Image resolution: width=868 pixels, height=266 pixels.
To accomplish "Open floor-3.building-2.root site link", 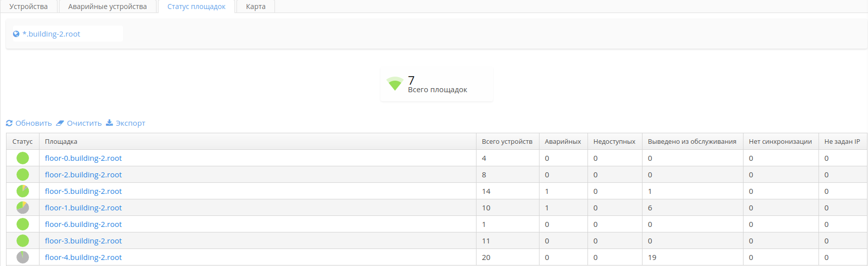I will click(83, 241).
